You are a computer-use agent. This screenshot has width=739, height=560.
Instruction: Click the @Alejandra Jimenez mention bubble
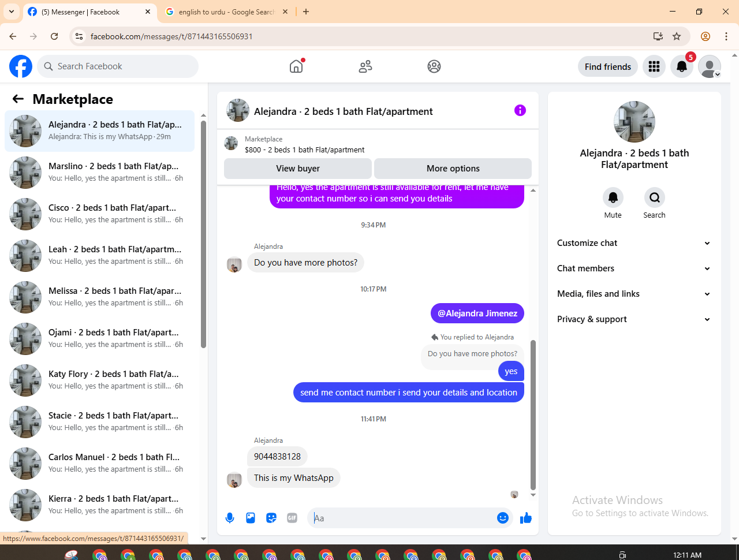coord(477,313)
